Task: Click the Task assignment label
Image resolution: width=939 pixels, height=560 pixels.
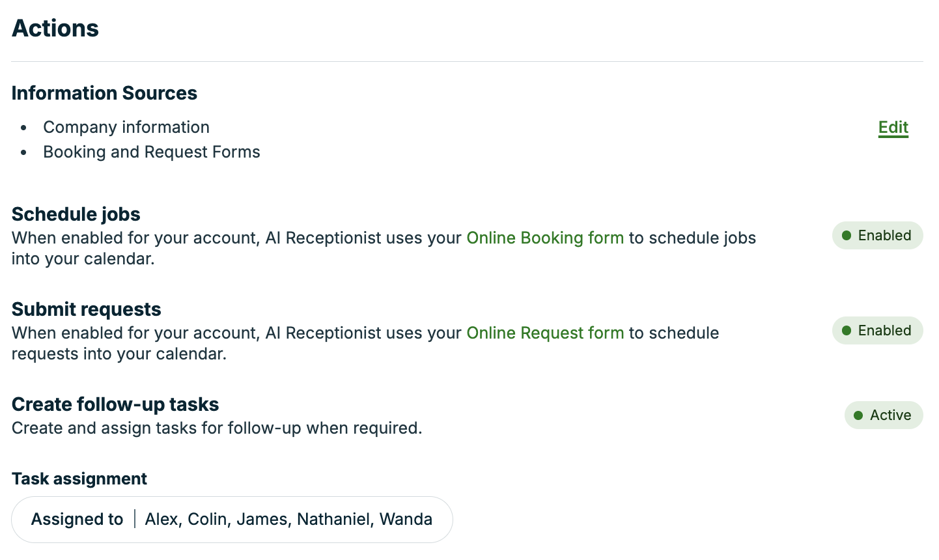Action: click(x=79, y=479)
